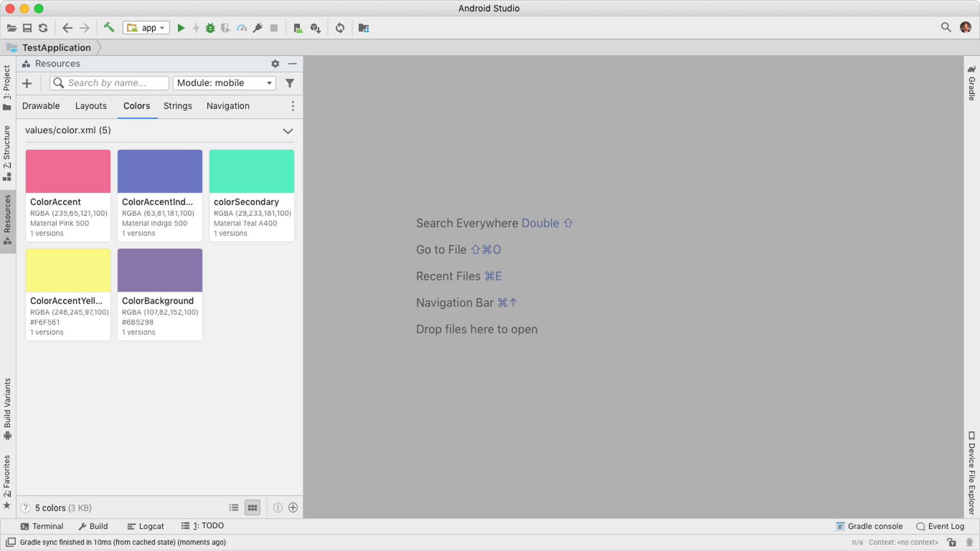
Task: Switch to grid view
Action: pos(253,508)
